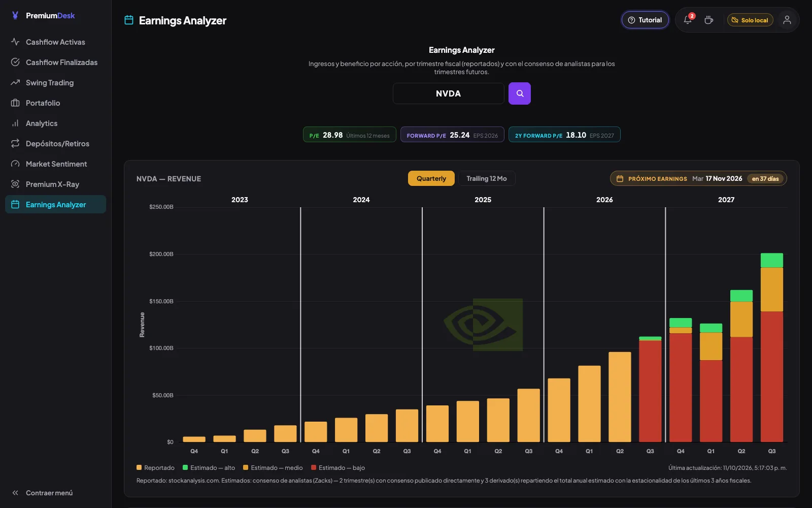Click the Analytics bar-chart icon
Viewport: 812px width, 508px height.
[15, 123]
